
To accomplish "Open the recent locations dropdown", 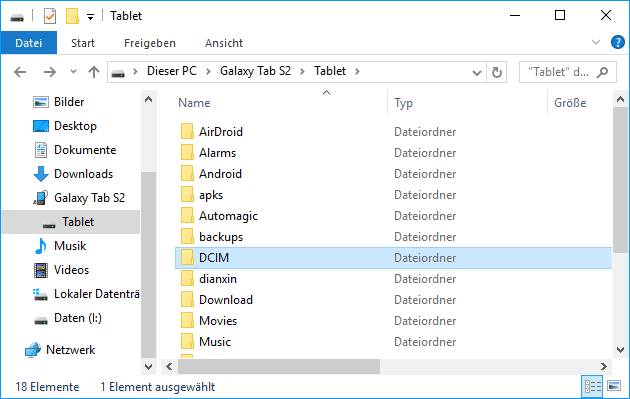I will (x=73, y=72).
